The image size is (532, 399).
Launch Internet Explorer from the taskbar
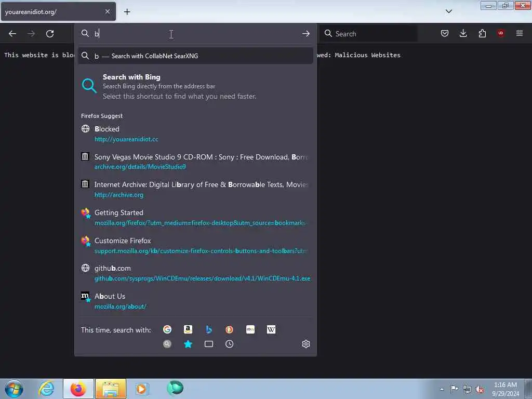(46, 389)
